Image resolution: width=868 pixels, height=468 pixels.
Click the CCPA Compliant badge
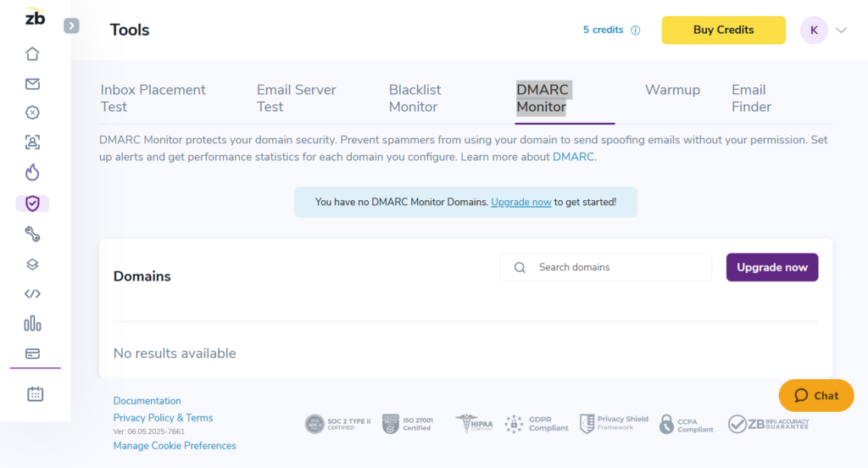tap(687, 425)
